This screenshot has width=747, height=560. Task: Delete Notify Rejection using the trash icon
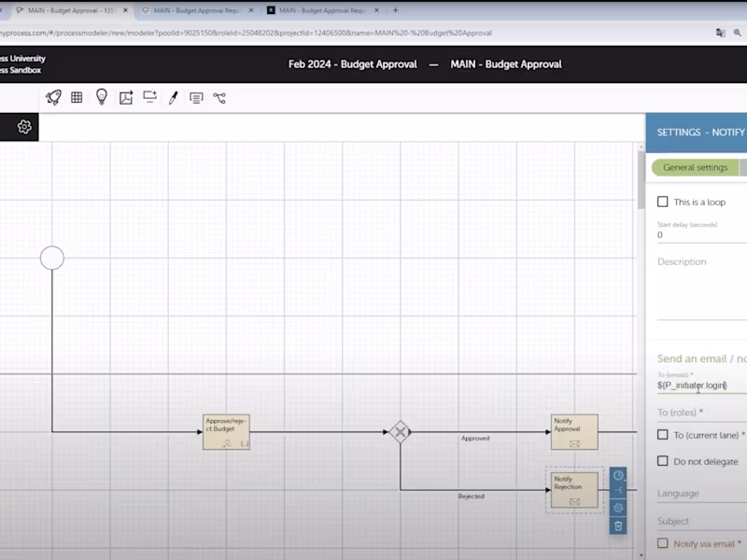pos(619,526)
